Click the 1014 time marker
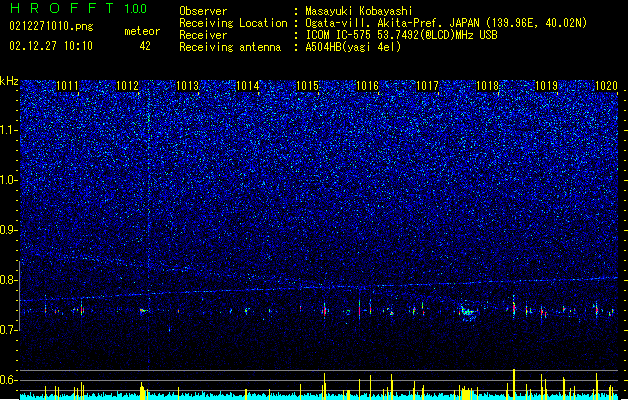The image size is (629, 400). pos(248,86)
